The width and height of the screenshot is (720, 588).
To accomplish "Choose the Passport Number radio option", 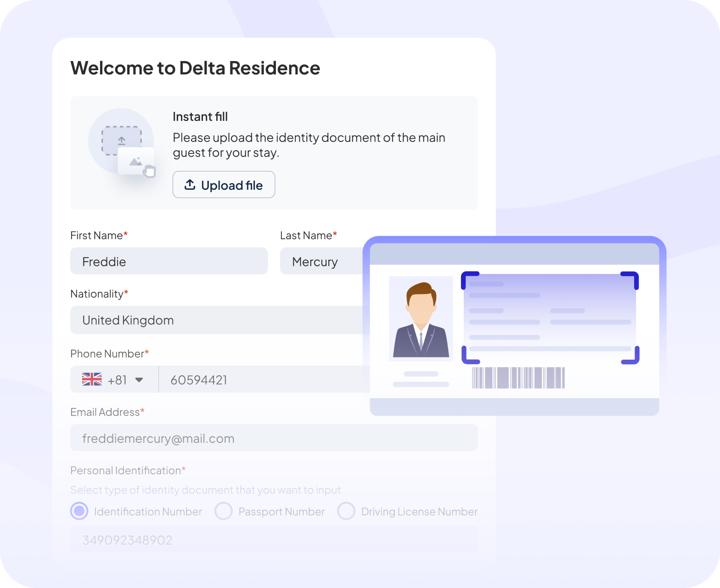I will point(224,511).
